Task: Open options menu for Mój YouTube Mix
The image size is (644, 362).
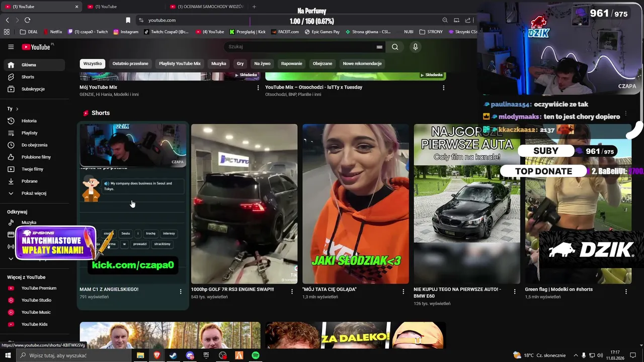Action: click(258, 87)
